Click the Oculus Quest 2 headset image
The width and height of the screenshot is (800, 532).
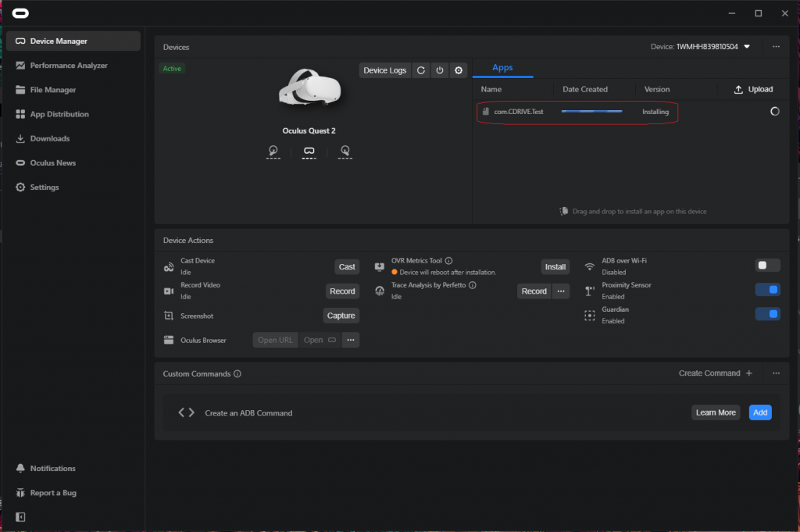click(x=309, y=87)
